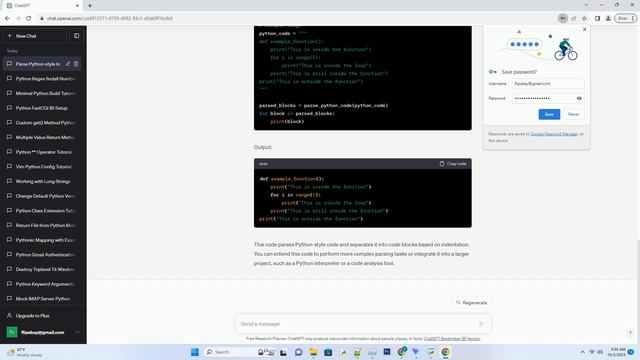
Task: Delete the 'Parse Python style' chat with the trash icon
Action: point(76,64)
